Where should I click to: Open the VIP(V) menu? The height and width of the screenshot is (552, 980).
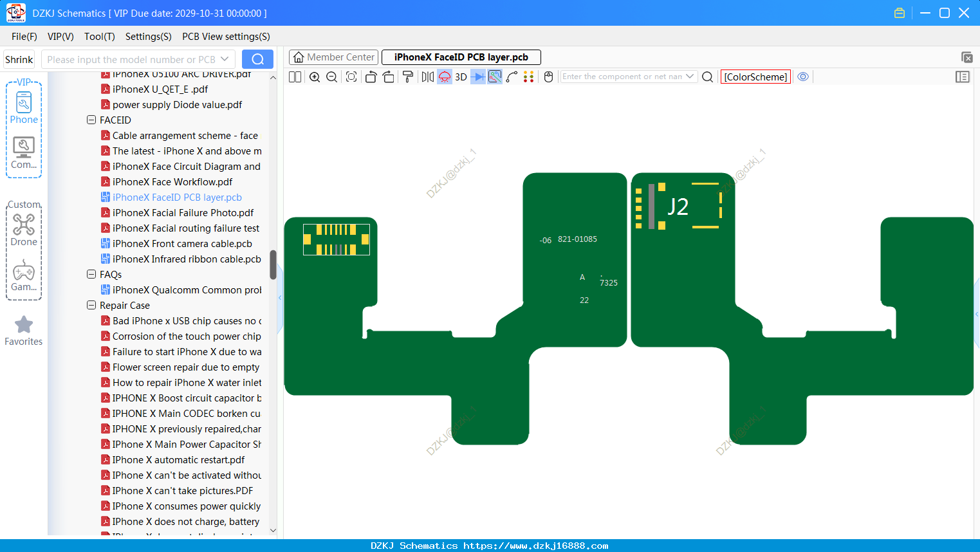pos(60,37)
